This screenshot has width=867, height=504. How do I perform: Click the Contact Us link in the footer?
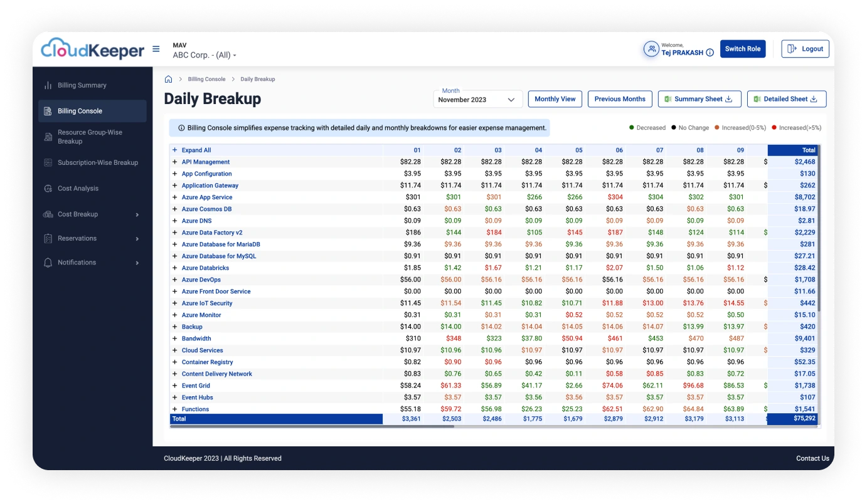[812, 459]
